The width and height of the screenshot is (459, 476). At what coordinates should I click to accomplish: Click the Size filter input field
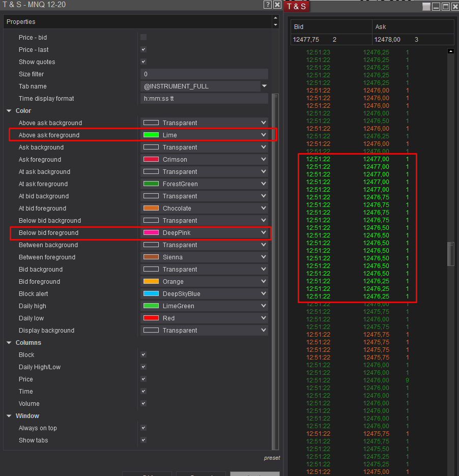[204, 74]
